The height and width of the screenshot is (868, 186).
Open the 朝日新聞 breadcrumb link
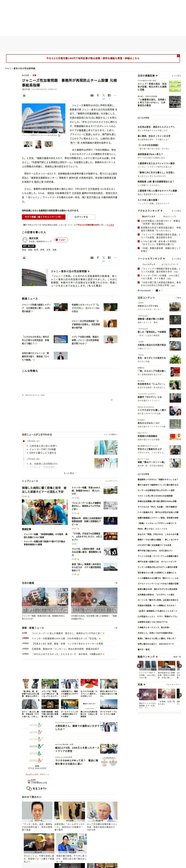tap(25, 76)
